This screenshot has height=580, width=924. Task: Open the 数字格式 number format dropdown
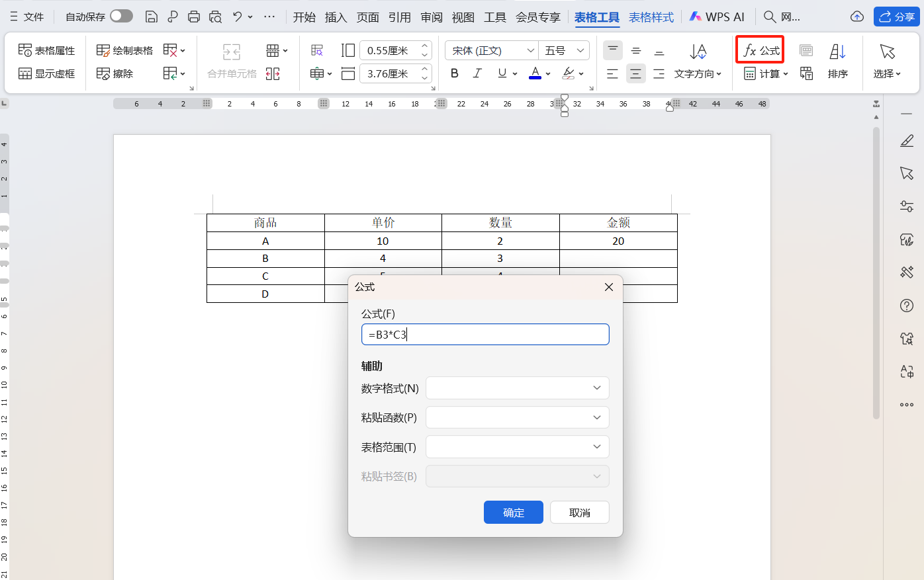pos(517,388)
